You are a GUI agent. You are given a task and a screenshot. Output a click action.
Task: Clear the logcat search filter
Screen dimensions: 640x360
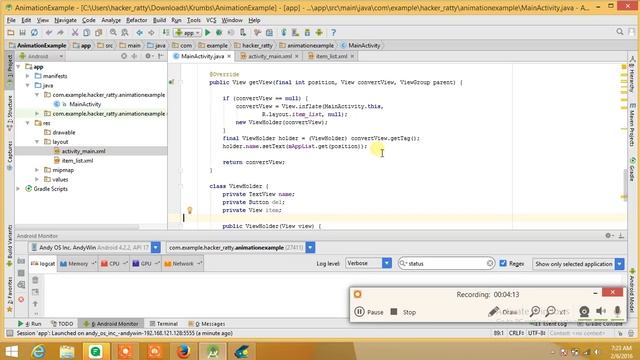490,264
